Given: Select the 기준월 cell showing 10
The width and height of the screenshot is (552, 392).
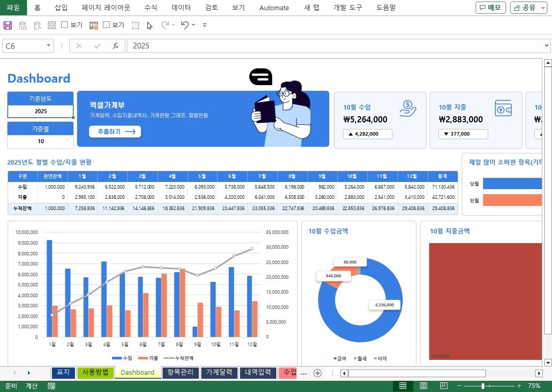Looking at the screenshot, I should [41, 141].
